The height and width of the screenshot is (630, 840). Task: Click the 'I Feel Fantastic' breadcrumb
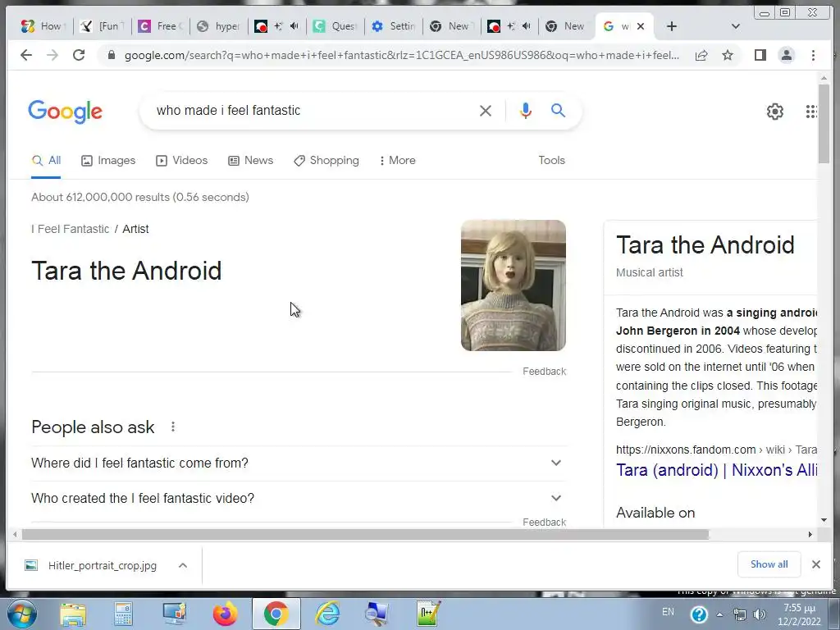click(71, 230)
